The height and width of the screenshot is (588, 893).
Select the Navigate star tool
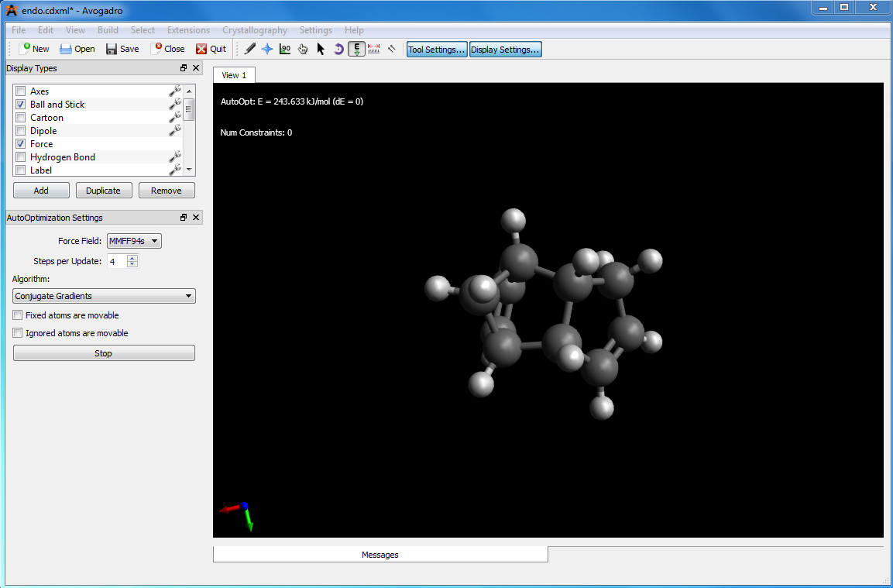(267, 49)
